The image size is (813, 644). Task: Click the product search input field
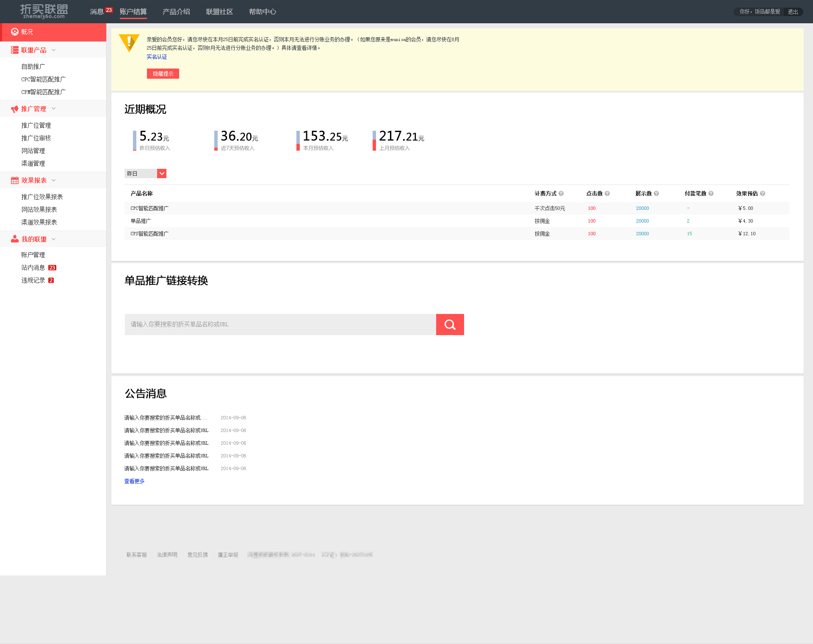coord(280,325)
